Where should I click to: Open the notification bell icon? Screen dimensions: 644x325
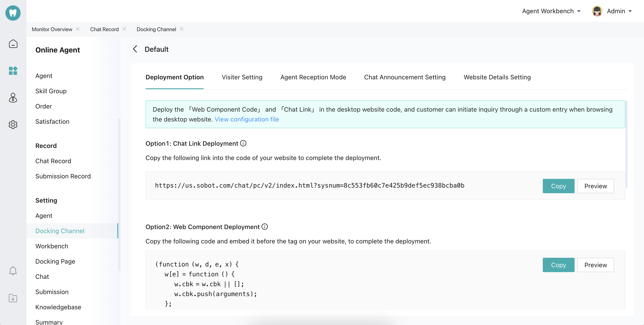[13, 271]
